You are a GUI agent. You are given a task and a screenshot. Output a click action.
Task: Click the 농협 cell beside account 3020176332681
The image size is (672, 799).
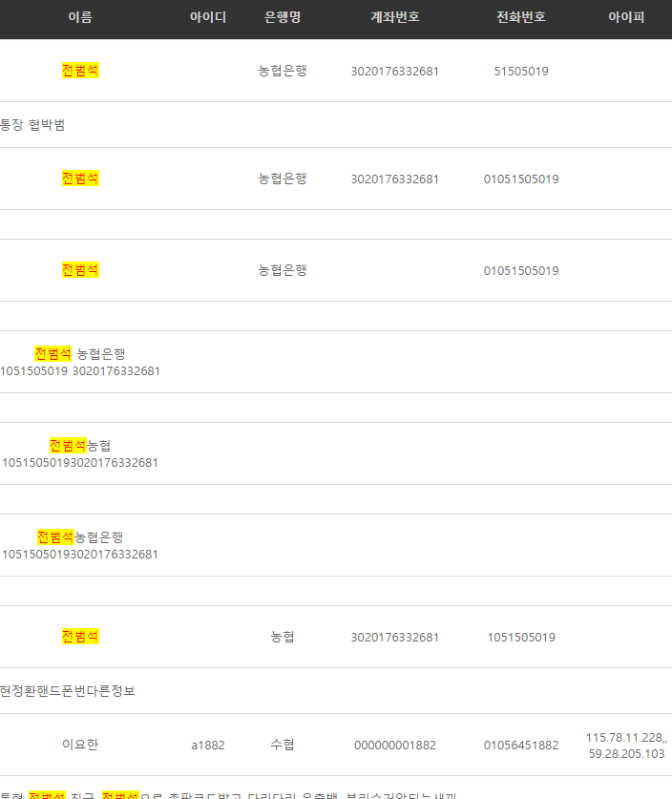coord(283,637)
